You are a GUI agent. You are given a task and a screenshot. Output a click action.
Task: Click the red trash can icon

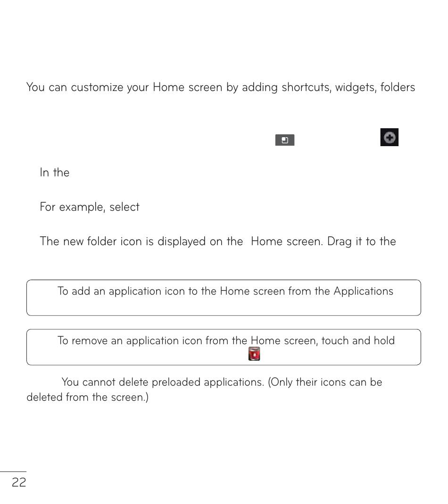[x=254, y=354]
